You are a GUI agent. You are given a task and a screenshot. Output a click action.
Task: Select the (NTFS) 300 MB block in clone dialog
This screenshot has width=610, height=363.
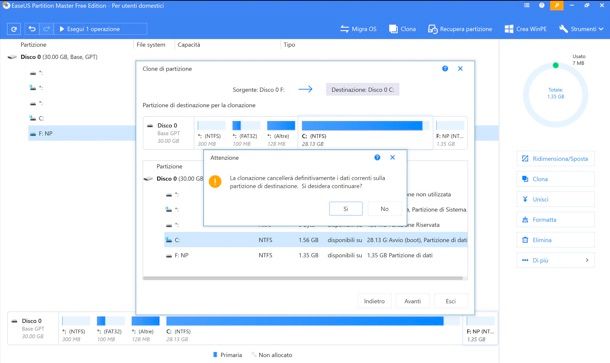pyautogui.click(x=211, y=133)
